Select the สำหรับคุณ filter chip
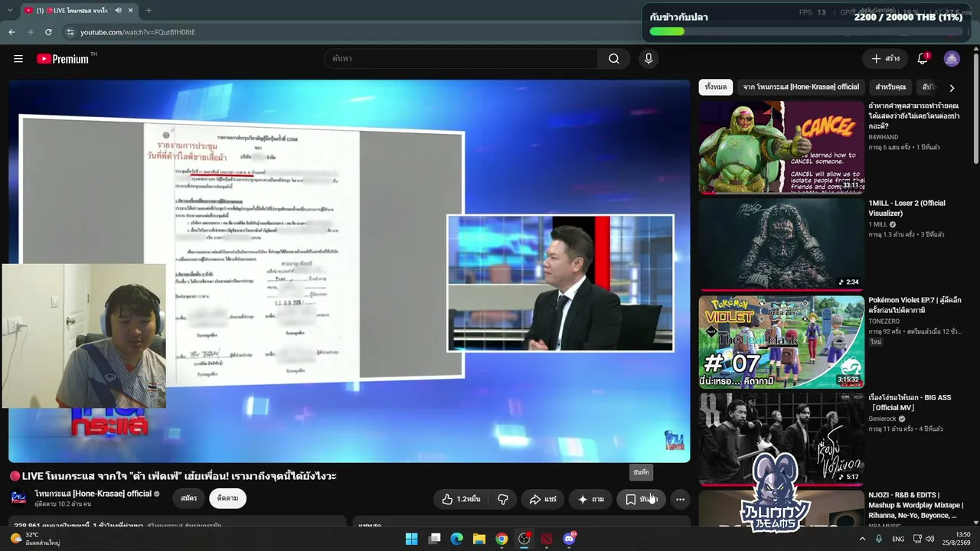Viewport: 980px width, 551px height. coord(890,87)
